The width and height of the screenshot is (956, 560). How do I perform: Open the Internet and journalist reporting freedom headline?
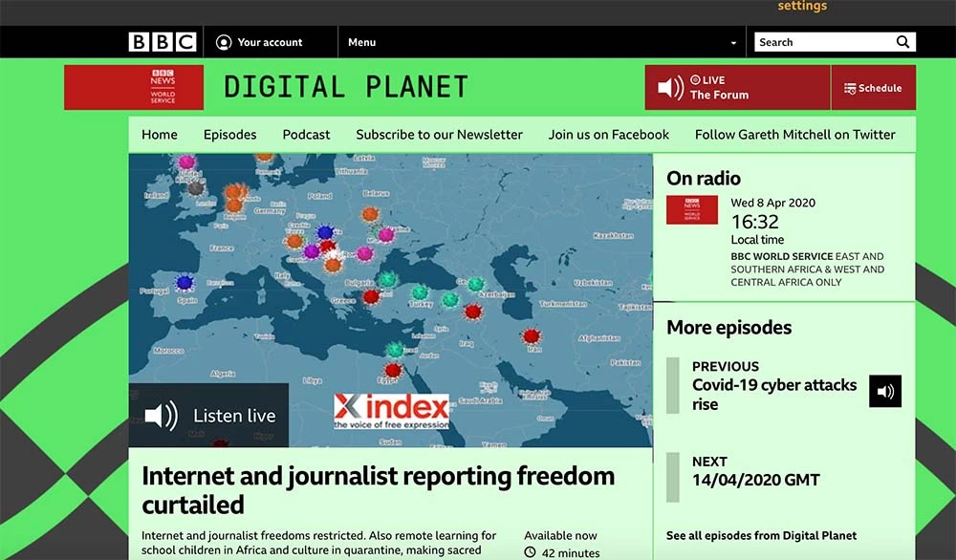click(378, 490)
